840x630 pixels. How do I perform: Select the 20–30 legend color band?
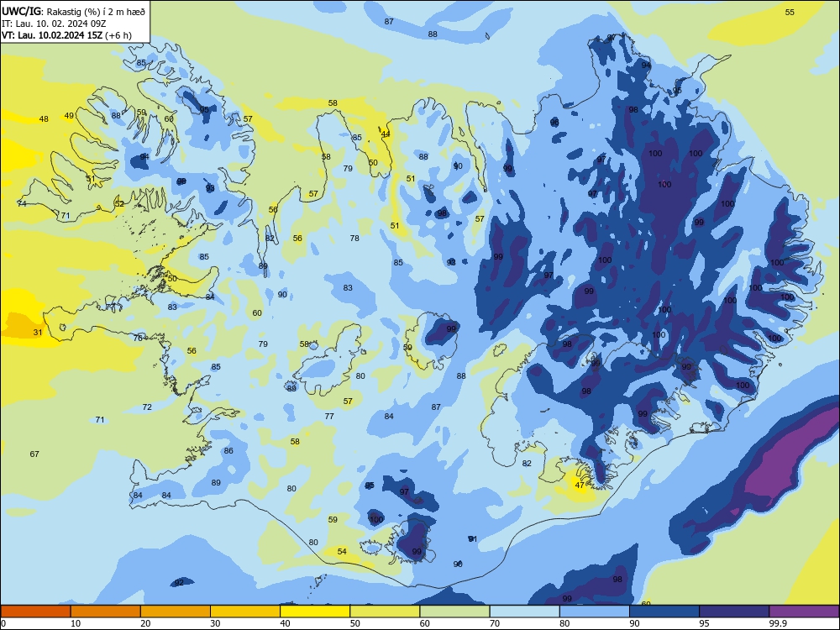[176, 612]
